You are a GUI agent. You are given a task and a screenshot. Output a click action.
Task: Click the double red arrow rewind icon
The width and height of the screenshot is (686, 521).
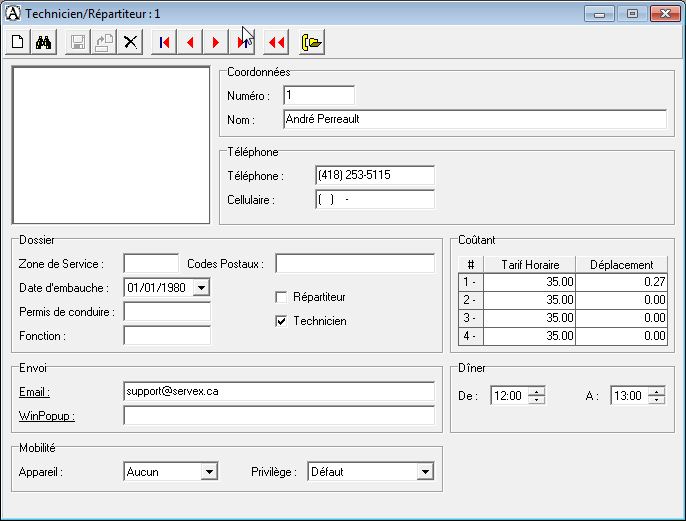[276, 42]
